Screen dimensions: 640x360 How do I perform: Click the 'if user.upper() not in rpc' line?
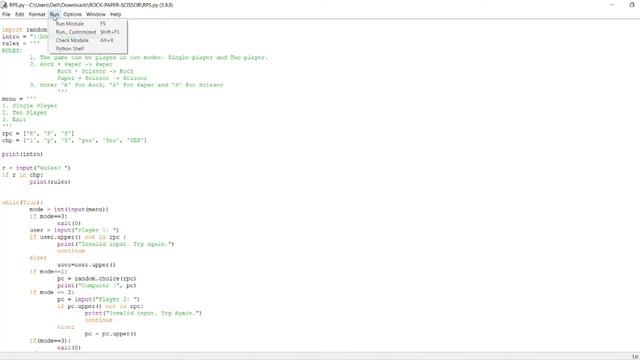[x=78, y=237]
